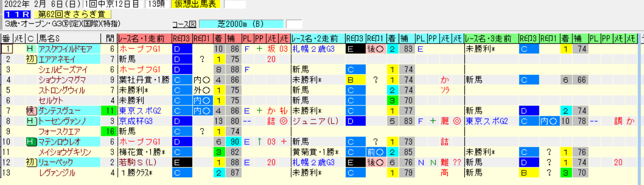Click the レース名・1走前 column header
The width and height of the screenshot is (644, 185).
[145, 38]
